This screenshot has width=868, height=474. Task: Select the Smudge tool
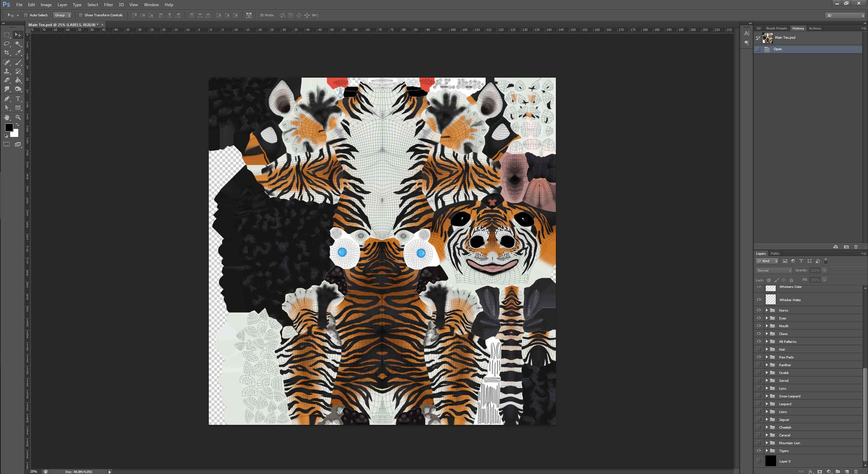coord(7,89)
